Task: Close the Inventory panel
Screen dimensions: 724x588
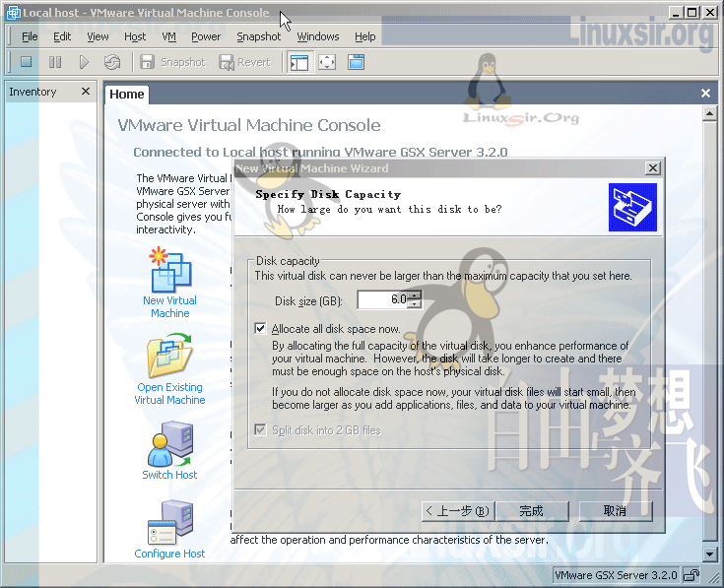Action: pos(86,92)
